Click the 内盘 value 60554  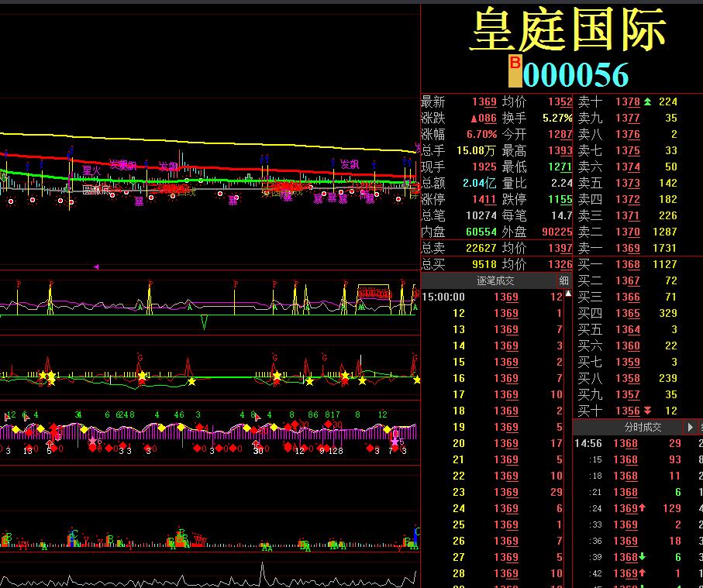[x=481, y=232]
